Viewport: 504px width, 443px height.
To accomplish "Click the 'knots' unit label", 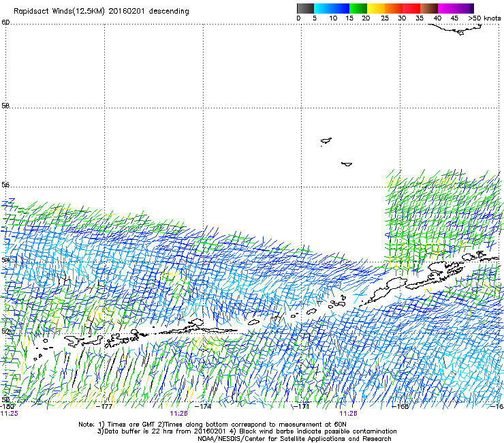I will pyautogui.click(x=492, y=18).
